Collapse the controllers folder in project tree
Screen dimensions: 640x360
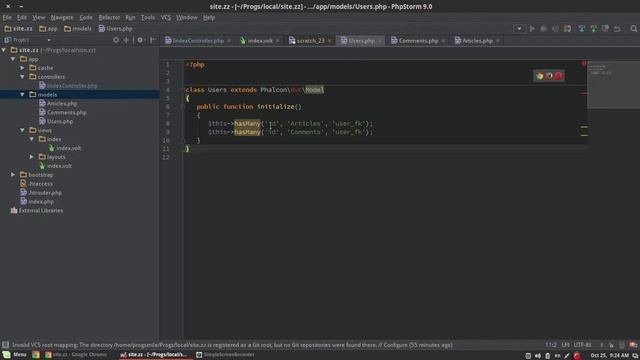(22, 77)
